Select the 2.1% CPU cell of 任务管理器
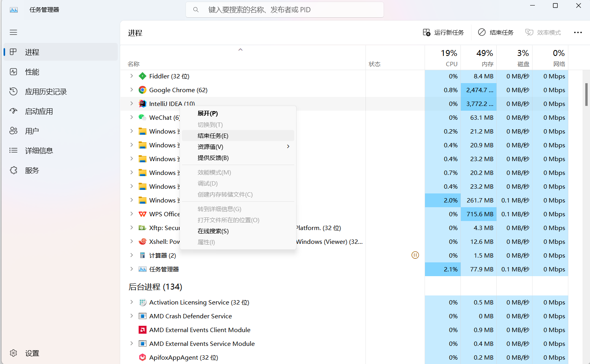 pyautogui.click(x=443, y=269)
